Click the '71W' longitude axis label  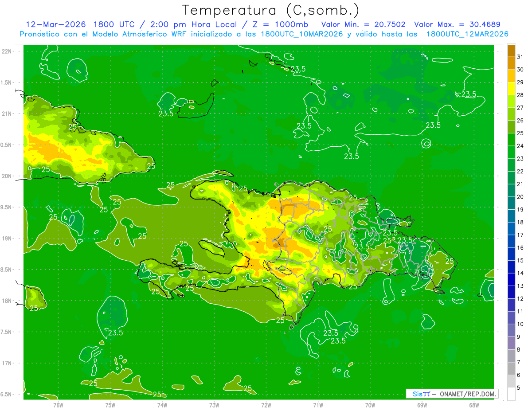318,405
